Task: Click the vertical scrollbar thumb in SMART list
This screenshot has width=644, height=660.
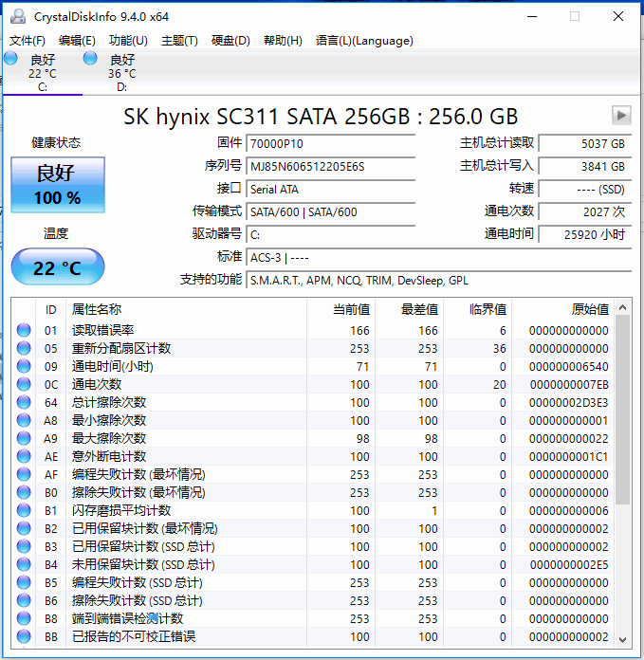Action: tap(622, 410)
